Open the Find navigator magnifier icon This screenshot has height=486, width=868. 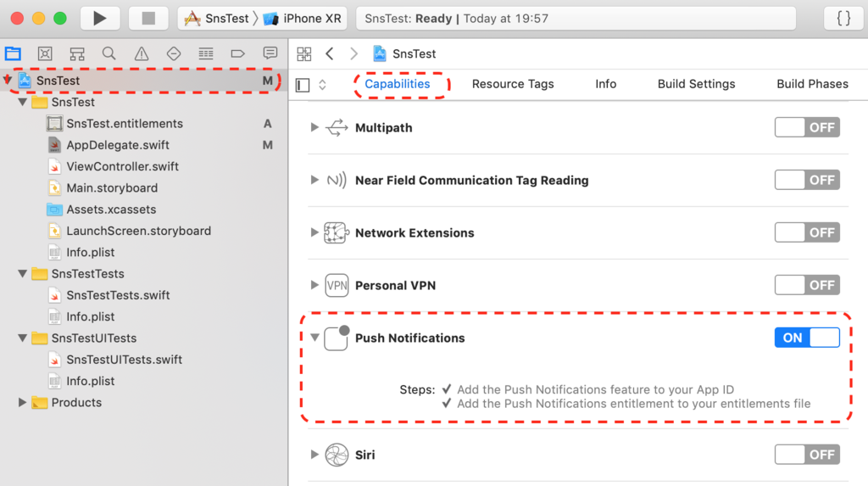coord(109,53)
